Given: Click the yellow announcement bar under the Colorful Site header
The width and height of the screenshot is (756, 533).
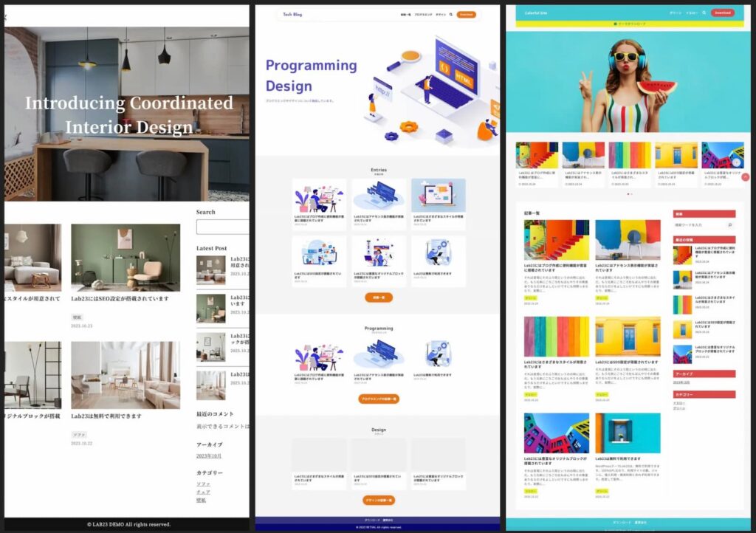Looking at the screenshot, I should point(628,24).
